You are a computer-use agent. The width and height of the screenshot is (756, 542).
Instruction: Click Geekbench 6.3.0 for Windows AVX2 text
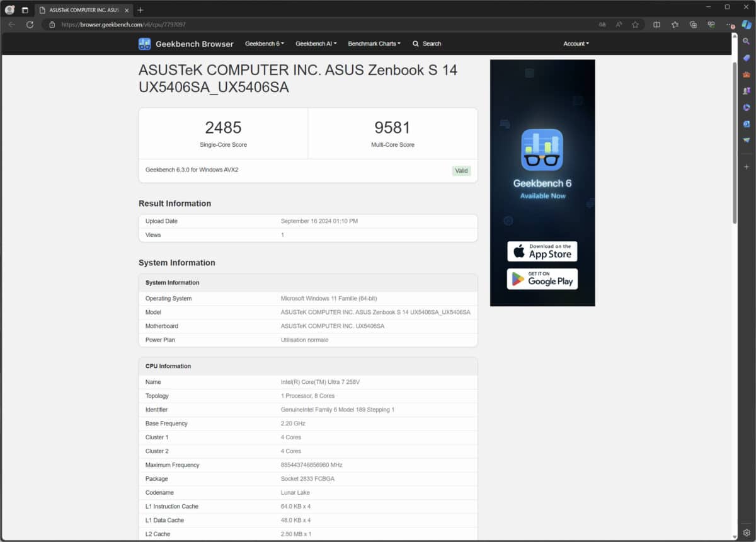192,170
